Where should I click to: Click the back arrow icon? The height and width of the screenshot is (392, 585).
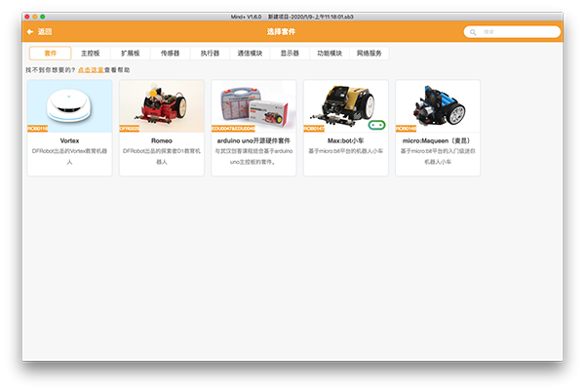pos(30,32)
